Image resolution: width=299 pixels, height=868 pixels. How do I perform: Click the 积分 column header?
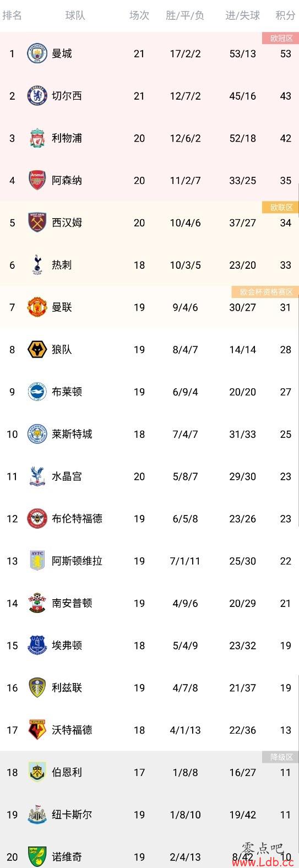[285, 15]
